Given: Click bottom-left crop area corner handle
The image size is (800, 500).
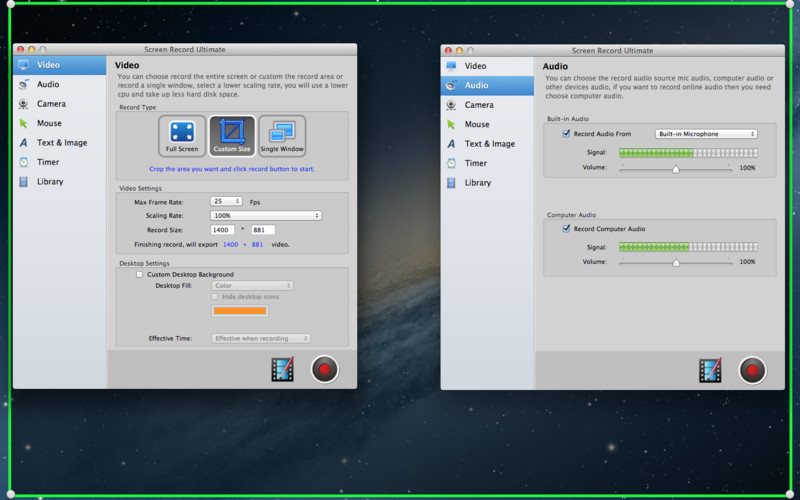Looking at the screenshot, I should click(10, 495).
